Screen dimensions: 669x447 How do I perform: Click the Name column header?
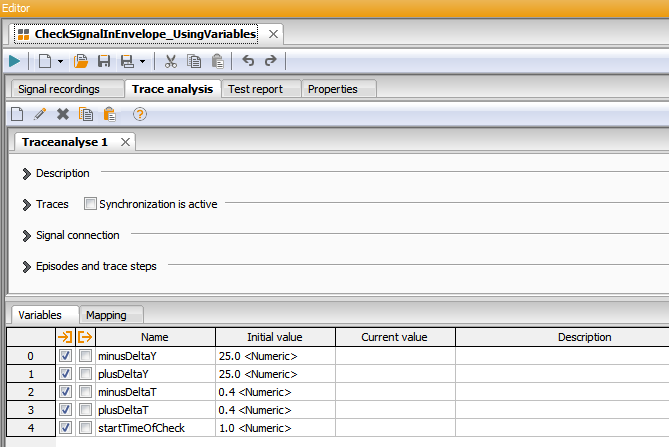155,337
